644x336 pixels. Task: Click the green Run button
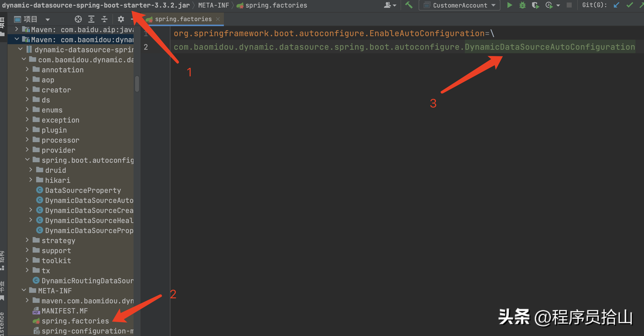tap(509, 5)
